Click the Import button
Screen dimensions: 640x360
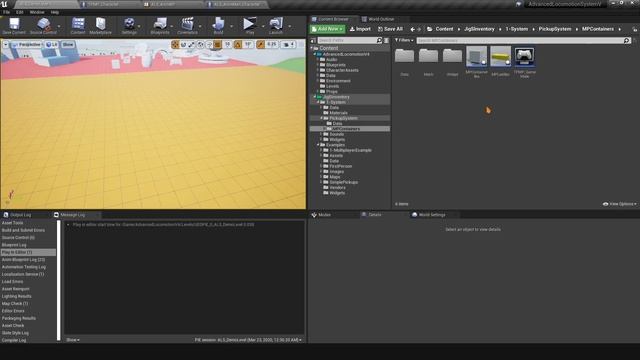tap(360, 29)
